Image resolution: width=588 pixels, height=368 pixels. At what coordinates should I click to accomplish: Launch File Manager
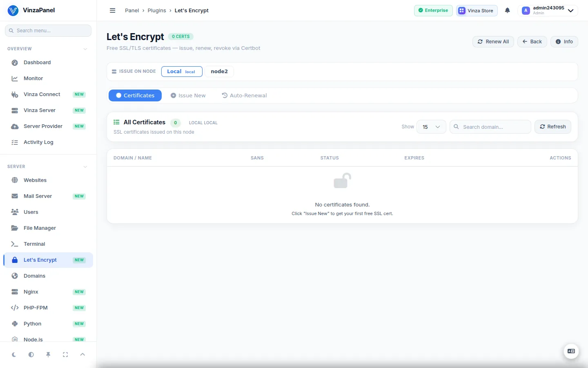coord(48,228)
